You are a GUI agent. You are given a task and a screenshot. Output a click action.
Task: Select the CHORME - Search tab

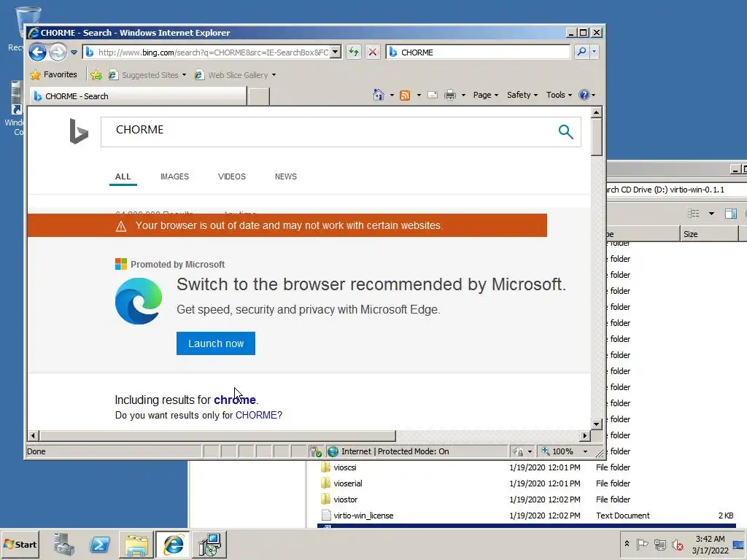[138, 96]
